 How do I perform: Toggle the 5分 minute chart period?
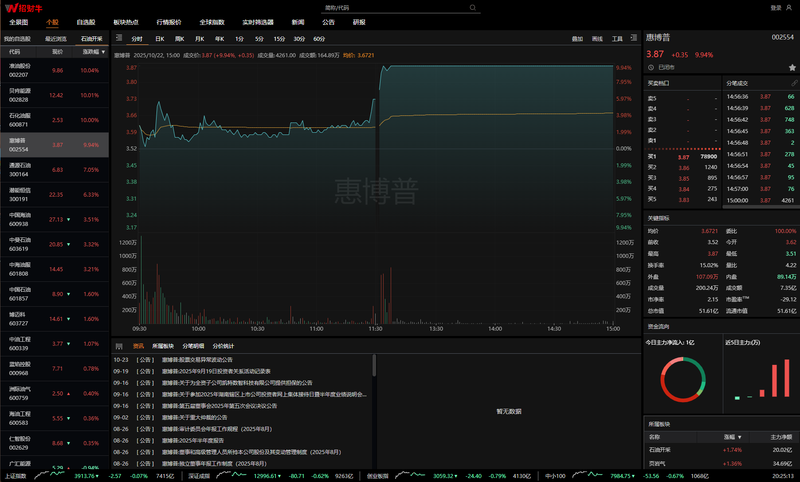click(x=260, y=38)
